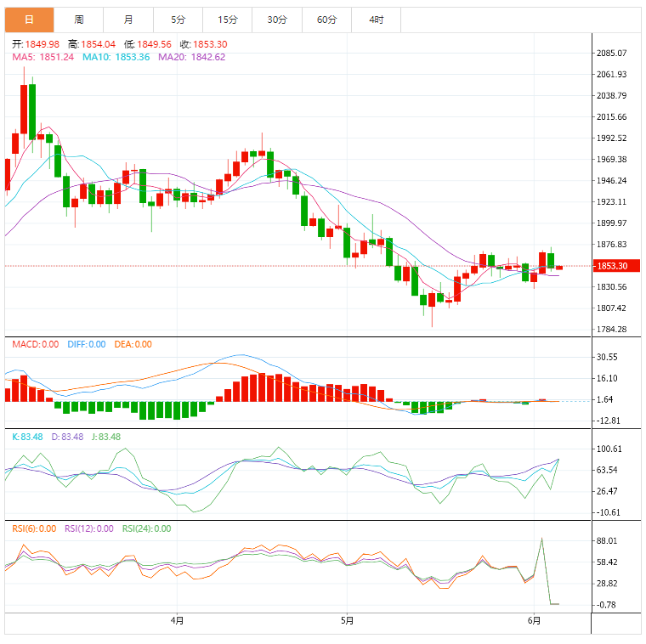Click the MA10: 1853.36 label
This screenshot has width=646, height=644.
[116, 57]
